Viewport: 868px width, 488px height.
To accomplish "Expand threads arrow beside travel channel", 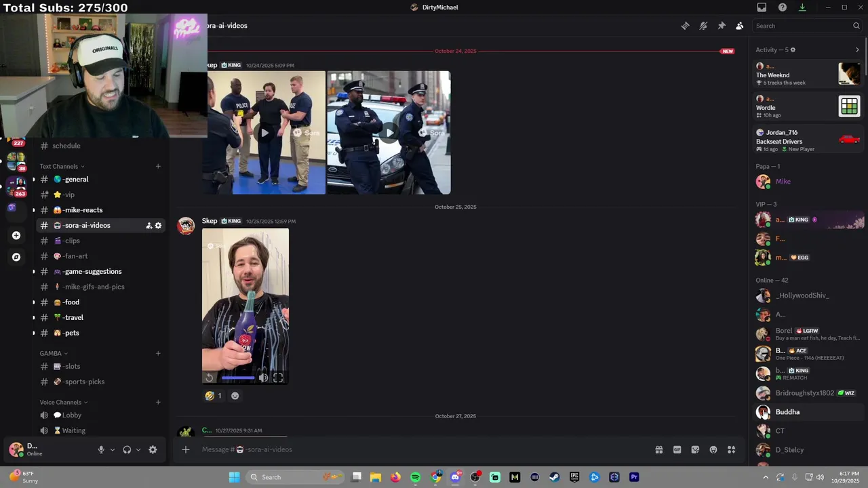I will pos(34,318).
